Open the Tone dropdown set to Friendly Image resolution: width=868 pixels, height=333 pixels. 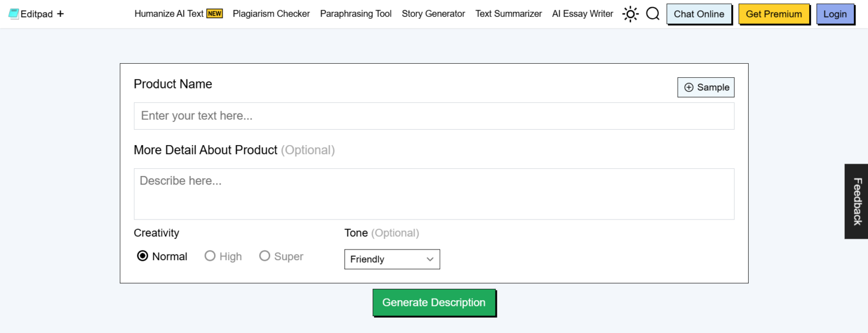[x=392, y=259]
